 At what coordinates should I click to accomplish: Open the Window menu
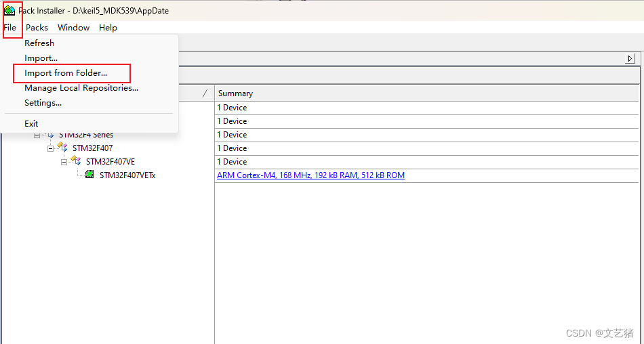coord(73,28)
